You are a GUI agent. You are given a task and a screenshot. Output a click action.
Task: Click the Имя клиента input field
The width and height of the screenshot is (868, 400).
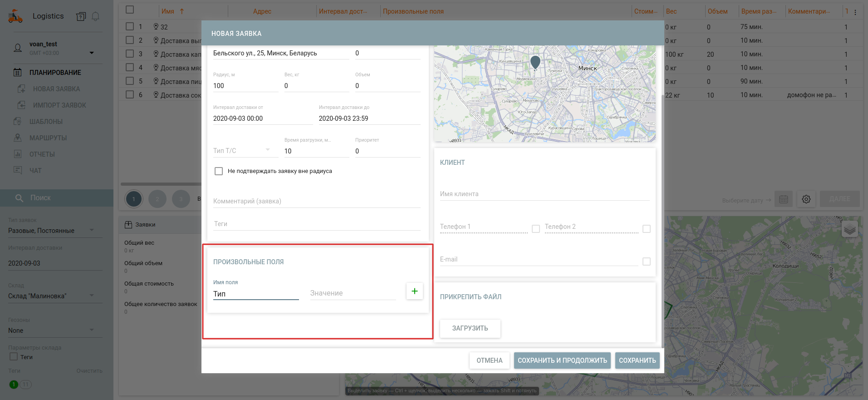click(x=544, y=194)
